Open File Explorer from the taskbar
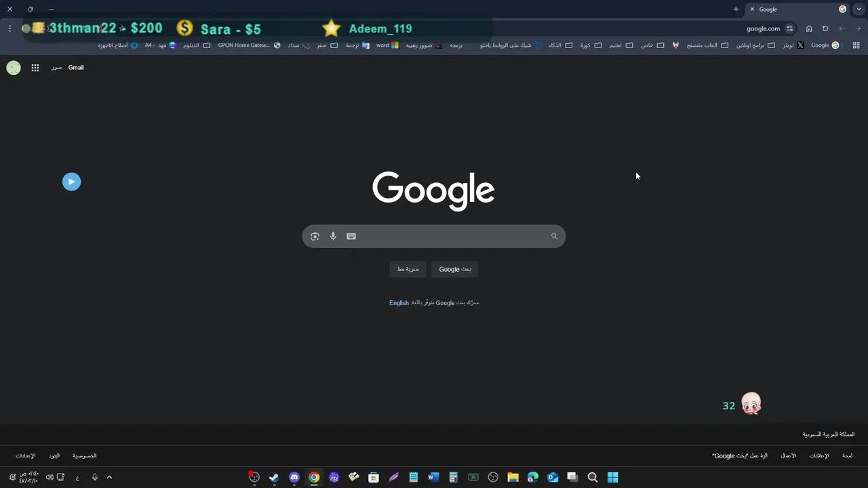Image resolution: width=868 pixels, height=488 pixels. click(513, 477)
